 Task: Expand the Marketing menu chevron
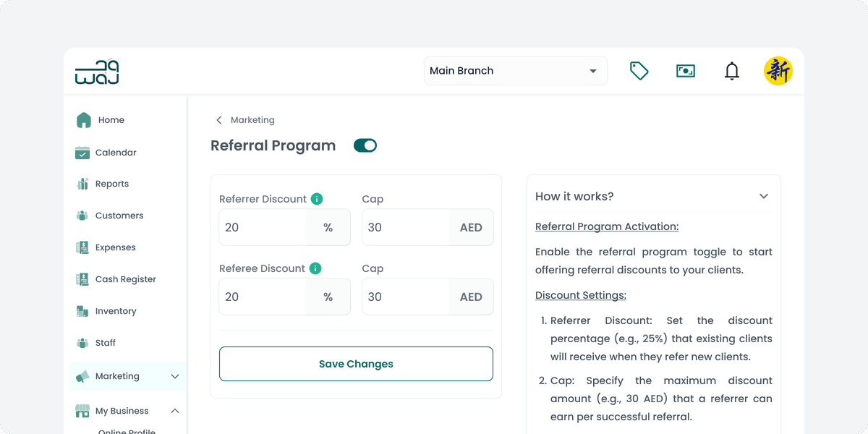(174, 376)
